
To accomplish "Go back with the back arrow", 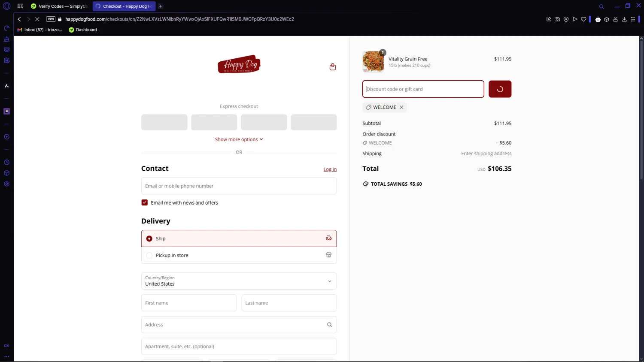I will [x=19, y=19].
